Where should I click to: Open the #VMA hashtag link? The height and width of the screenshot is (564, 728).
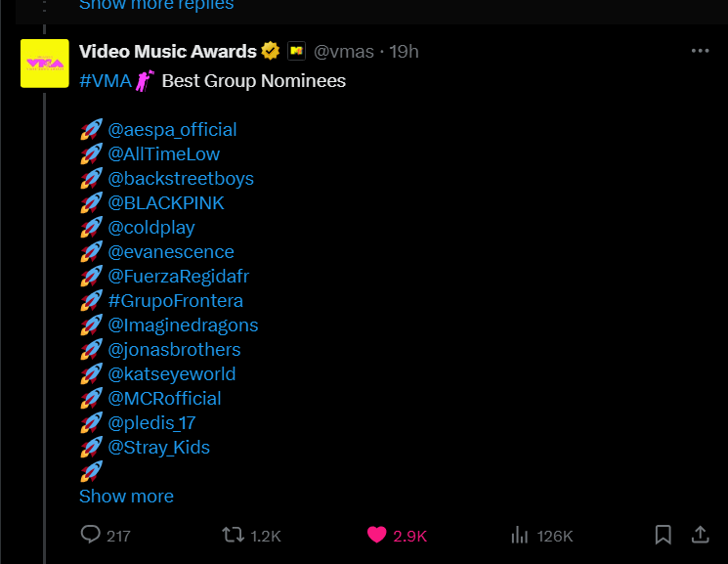pyautogui.click(x=106, y=81)
